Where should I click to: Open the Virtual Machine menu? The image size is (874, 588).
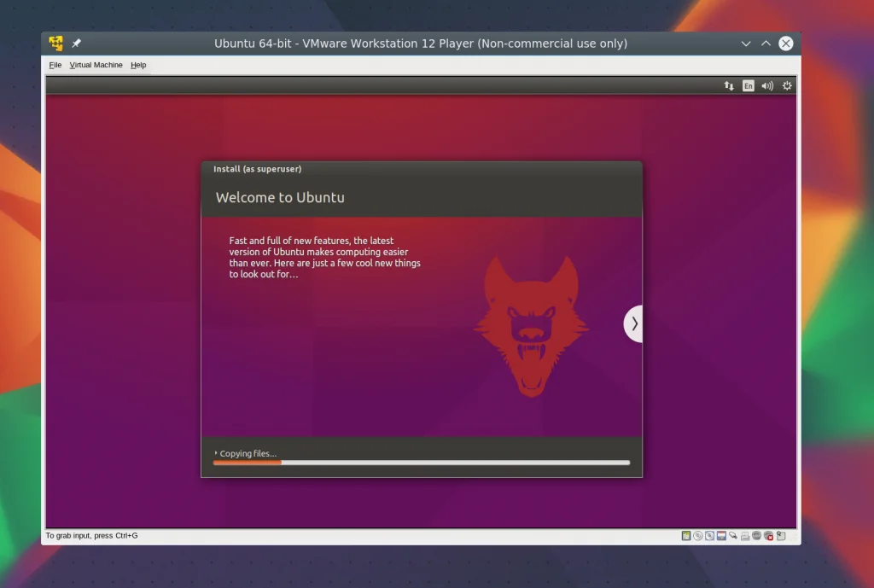(96, 65)
